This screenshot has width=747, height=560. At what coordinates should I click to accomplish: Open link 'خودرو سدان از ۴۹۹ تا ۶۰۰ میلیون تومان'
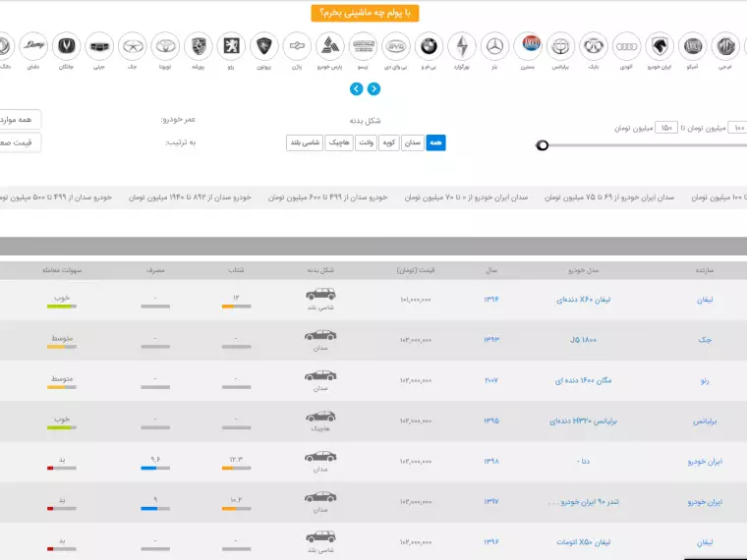(327, 197)
